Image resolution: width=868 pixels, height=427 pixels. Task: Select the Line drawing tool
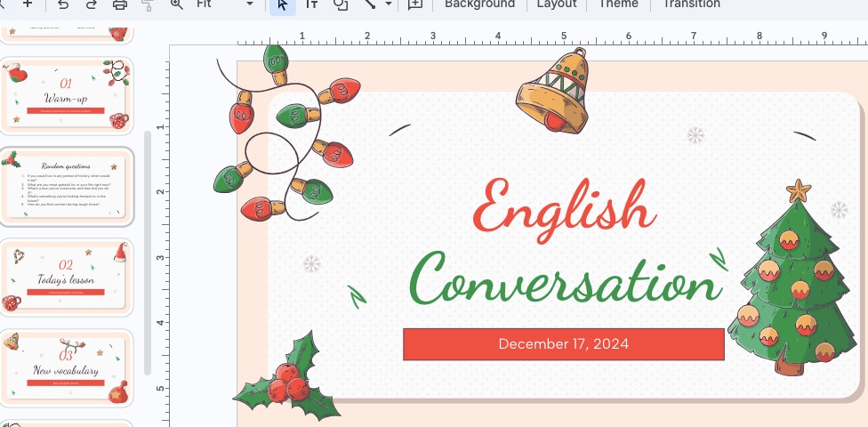coord(369,4)
